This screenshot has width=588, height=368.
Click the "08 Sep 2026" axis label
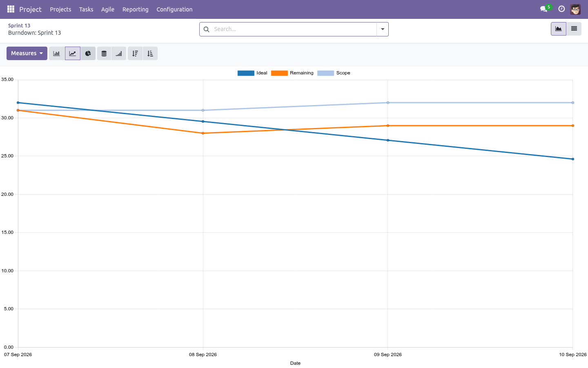[203, 355]
